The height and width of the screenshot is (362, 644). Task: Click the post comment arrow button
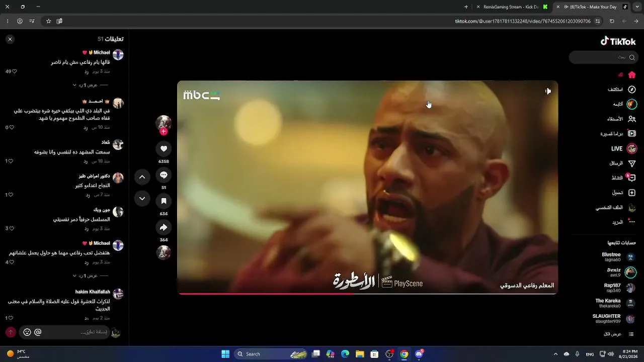click(x=11, y=332)
